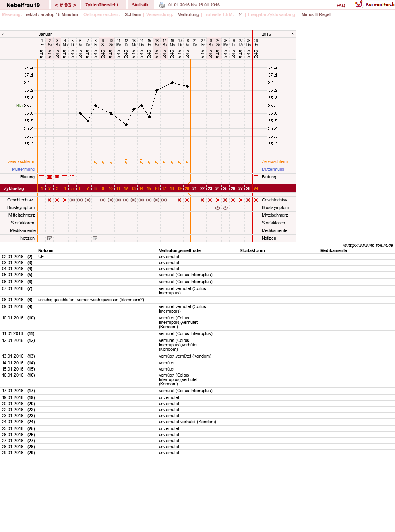Click 'verhütet,verhütet (Kondom)' on 13.01.2016

pos(185,356)
